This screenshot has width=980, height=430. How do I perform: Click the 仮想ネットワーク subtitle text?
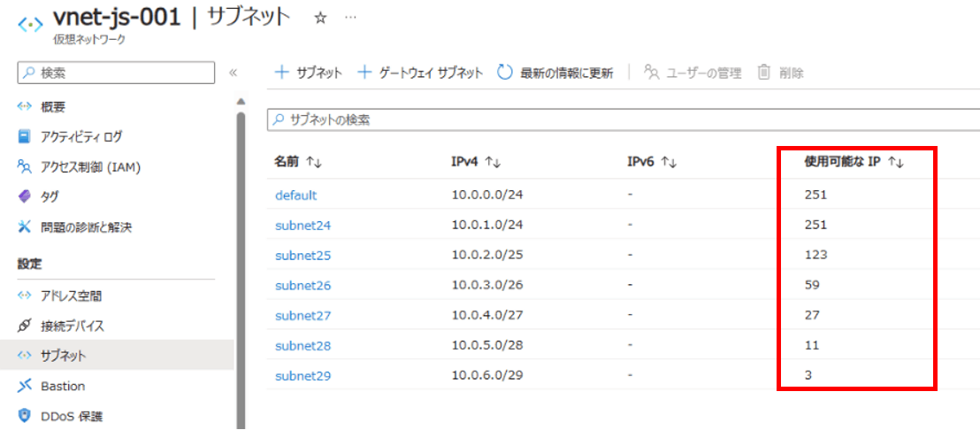[89, 41]
